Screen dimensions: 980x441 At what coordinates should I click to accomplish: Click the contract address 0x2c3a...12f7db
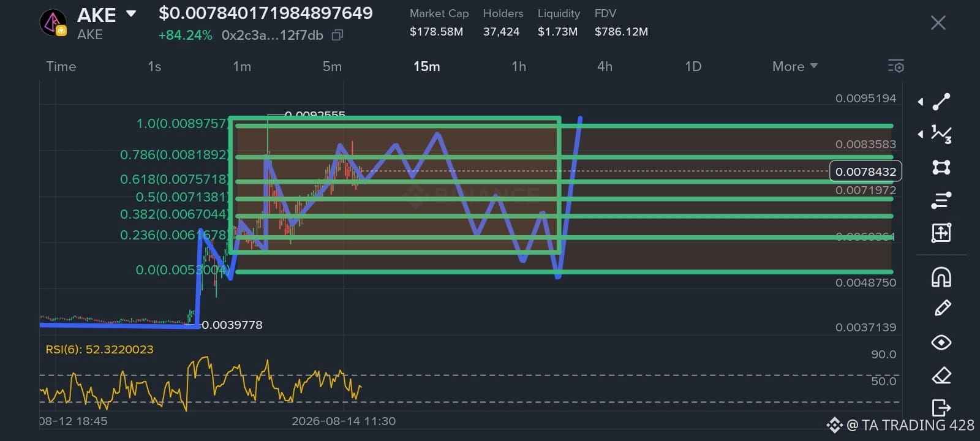(x=272, y=36)
